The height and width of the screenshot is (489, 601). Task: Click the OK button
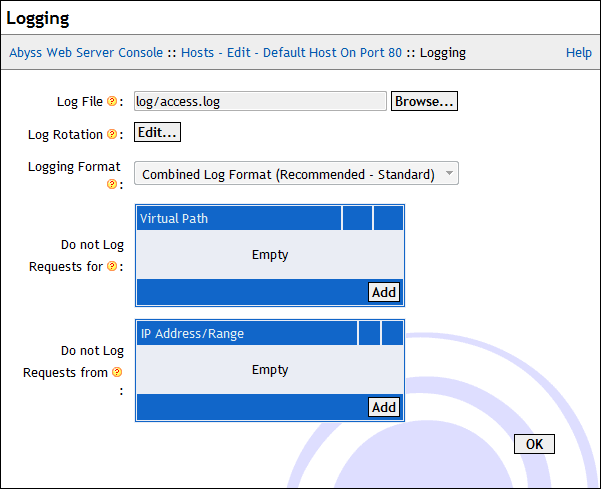pyautogui.click(x=534, y=444)
